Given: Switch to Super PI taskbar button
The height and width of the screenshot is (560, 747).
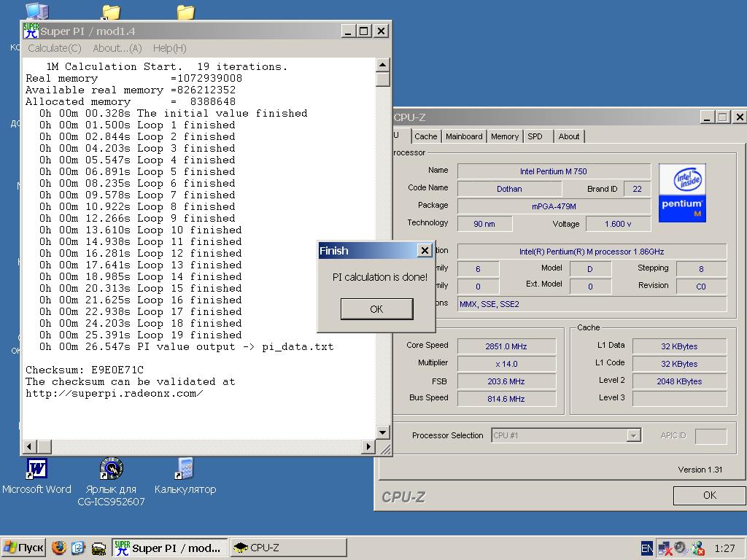Looking at the screenshot, I should 170,548.
